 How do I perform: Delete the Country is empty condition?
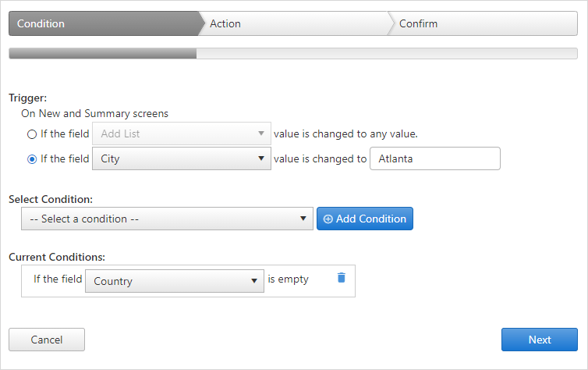(342, 278)
